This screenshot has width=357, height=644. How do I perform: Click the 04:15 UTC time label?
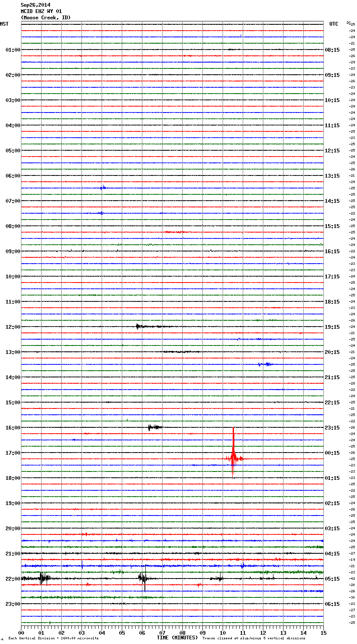click(x=332, y=554)
